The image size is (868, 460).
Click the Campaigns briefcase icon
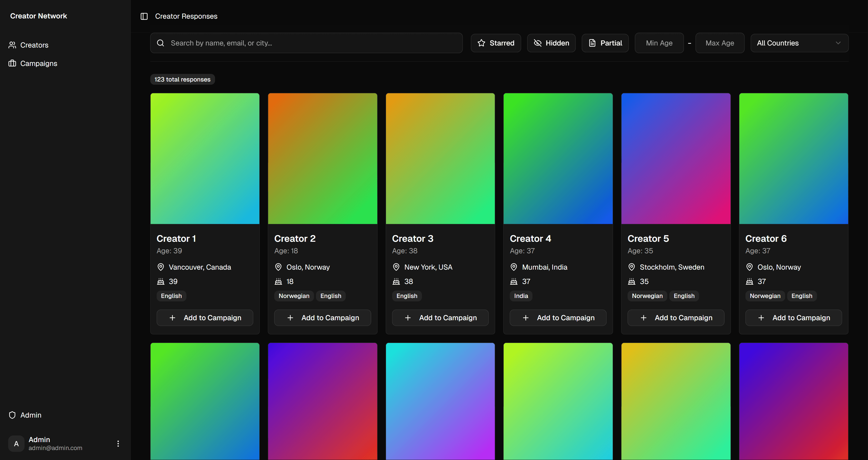(13, 63)
